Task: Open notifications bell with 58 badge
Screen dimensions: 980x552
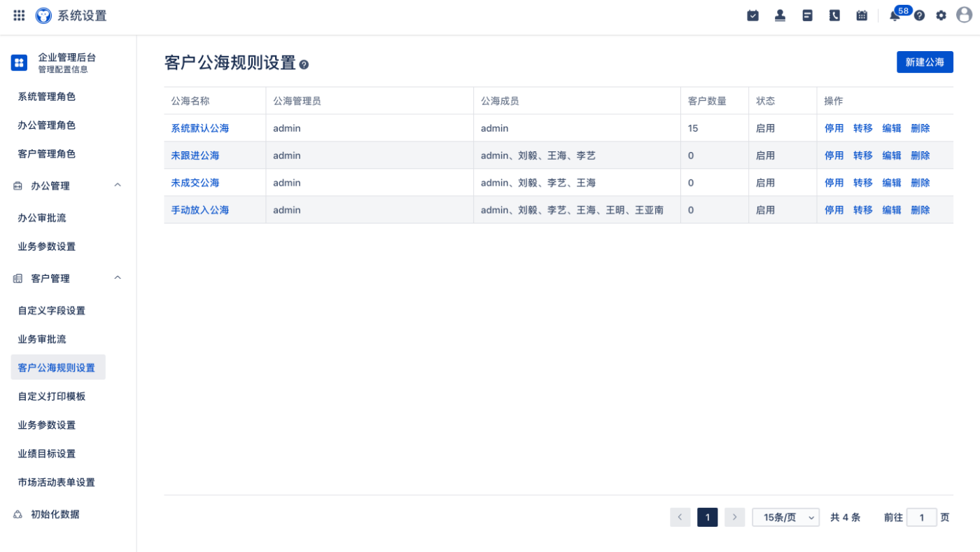Action: tap(895, 15)
